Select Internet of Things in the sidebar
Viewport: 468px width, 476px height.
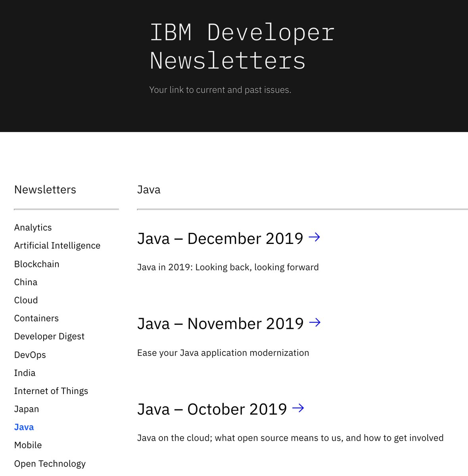(51, 391)
